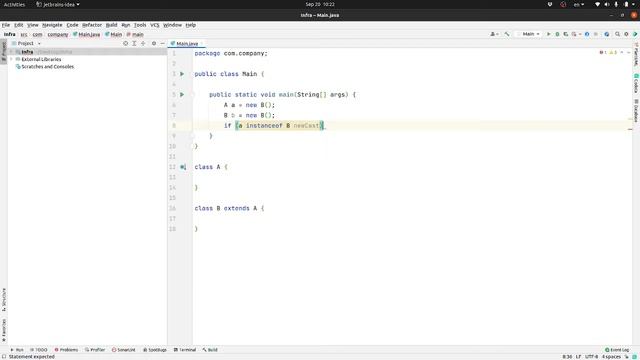Open the Activities overview in top bar
Image resolution: width=640 pixels, height=360 pixels.
14,4
